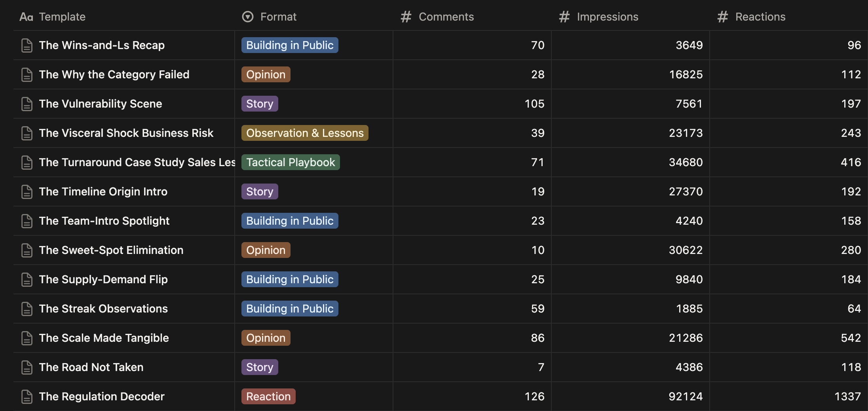Click Impressions cell showing 34680
Image resolution: width=868 pixels, height=411 pixels.
pyautogui.click(x=631, y=162)
